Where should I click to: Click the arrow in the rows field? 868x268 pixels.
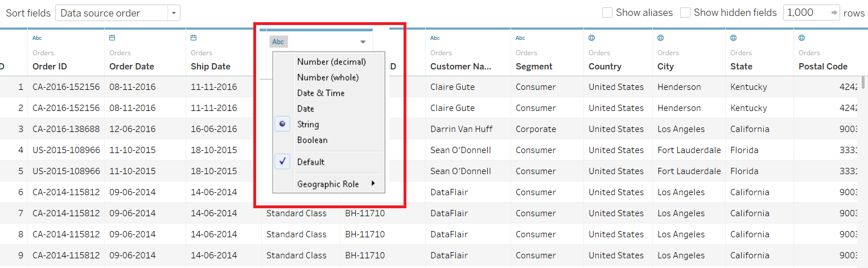834,13
